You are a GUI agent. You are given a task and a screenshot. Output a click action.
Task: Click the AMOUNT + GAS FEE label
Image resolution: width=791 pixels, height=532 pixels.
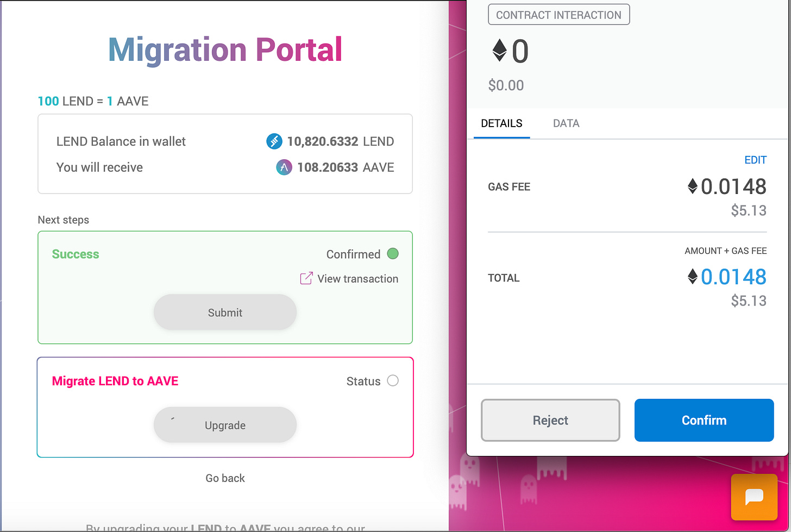(x=726, y=251)
